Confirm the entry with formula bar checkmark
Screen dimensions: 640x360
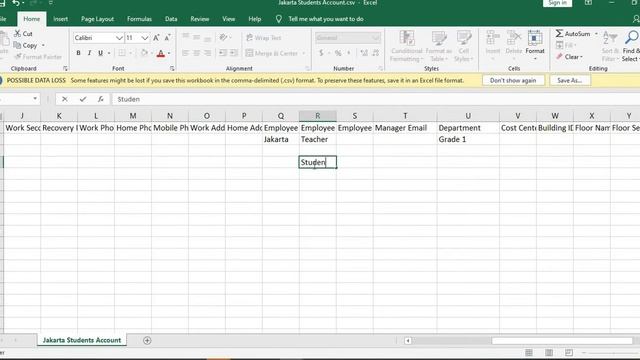tap(83, 99)
